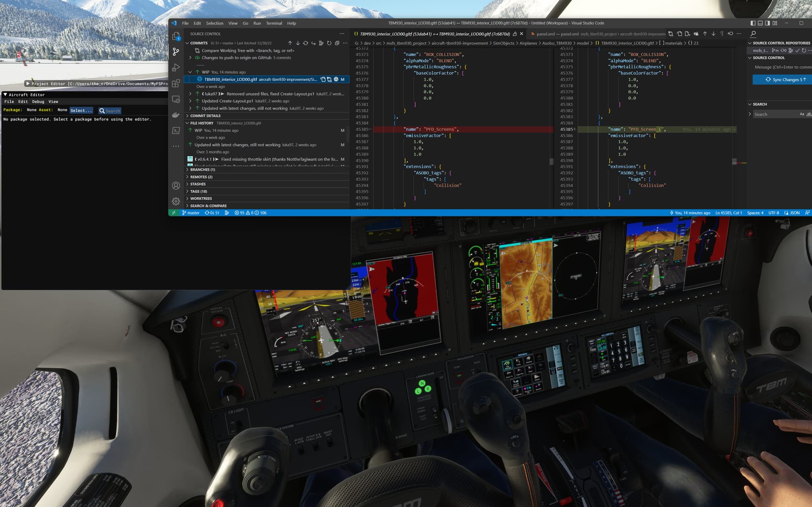The width and height of the screenshot is (812, 507).
Task: Expand the COMMIT DETAILS section
Action: (205, 116)
